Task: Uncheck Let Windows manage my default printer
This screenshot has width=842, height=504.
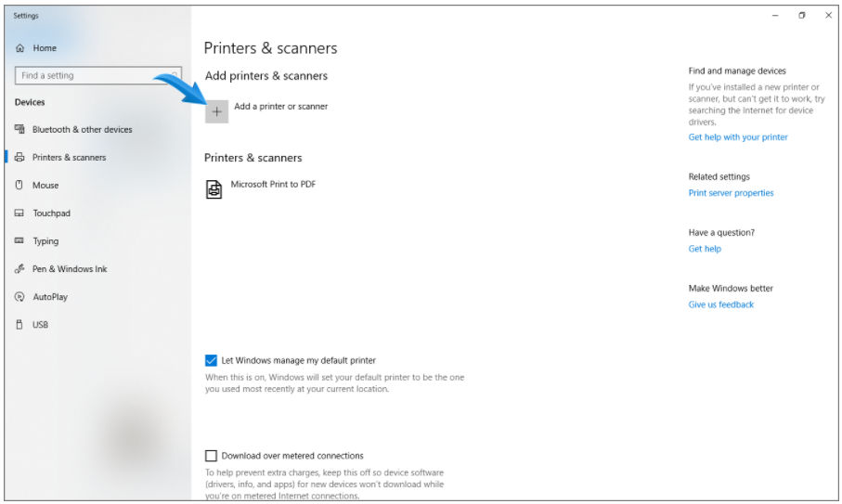Action: [x=211, y=360]
